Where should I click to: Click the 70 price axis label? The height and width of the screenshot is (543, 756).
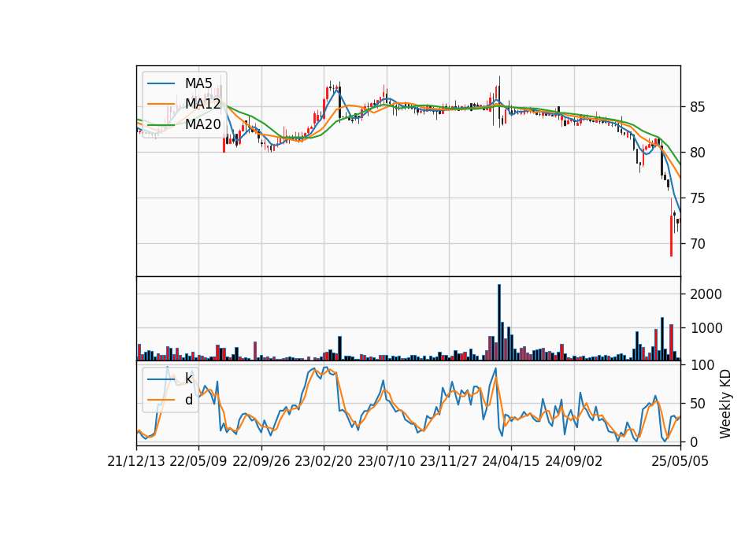(697, 244)
